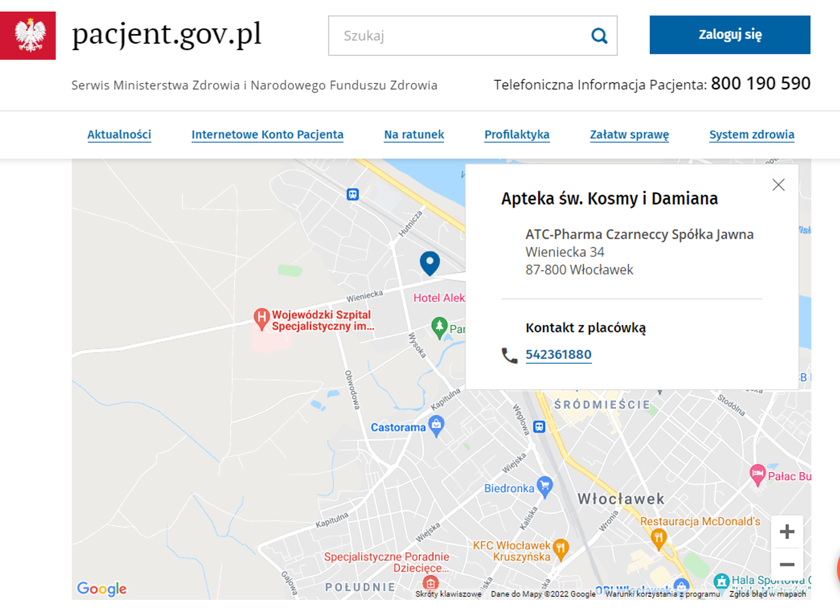Viewport: 840px width, 616px height.
Task: Click the Biedronka shopping cart marker
Action: pos(545,487)
